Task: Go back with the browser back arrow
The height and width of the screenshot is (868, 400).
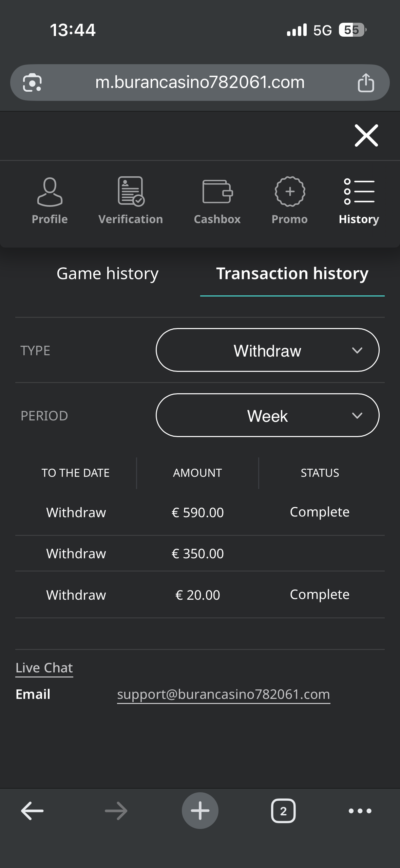Action: 32,811
